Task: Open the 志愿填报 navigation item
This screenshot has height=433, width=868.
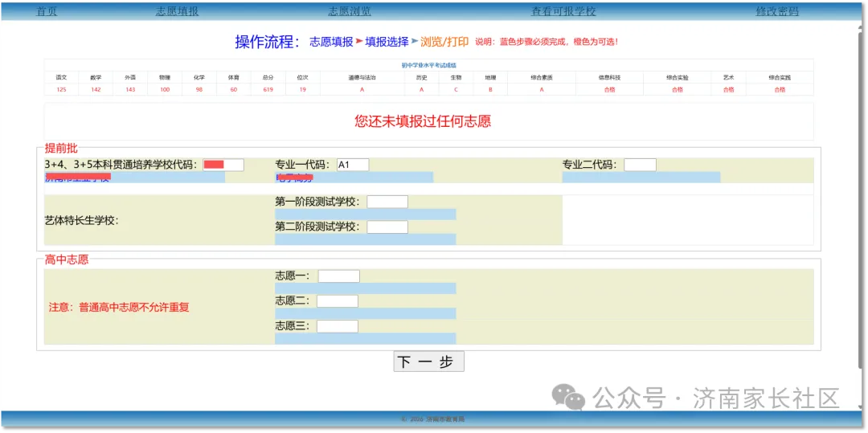Action: 177,11
